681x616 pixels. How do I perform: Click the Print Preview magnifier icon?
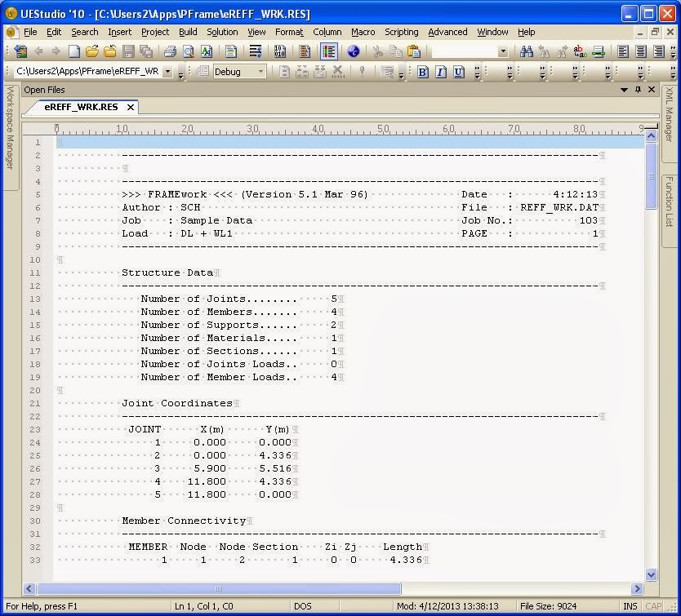pyautogui.click(x=188, y=51)
